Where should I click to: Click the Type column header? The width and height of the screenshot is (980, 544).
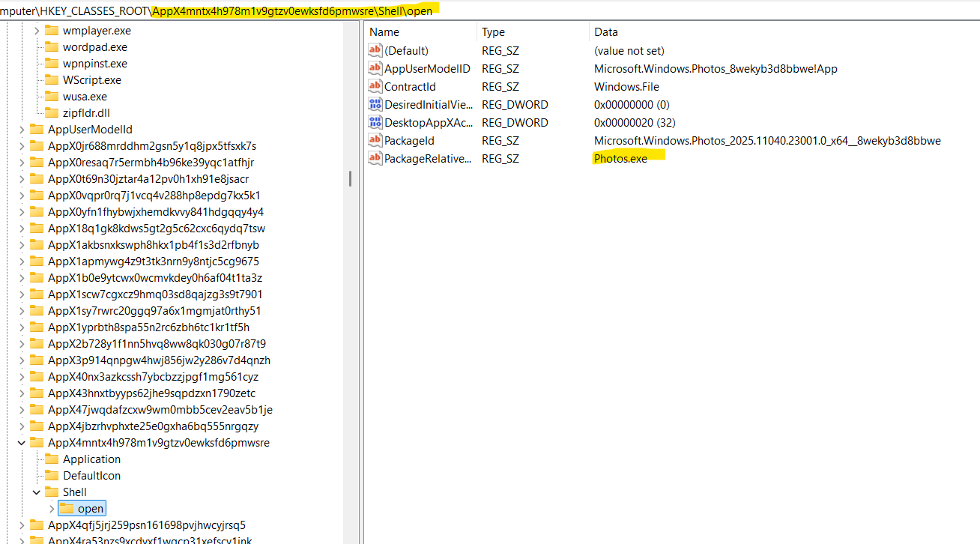click(533, 32)
